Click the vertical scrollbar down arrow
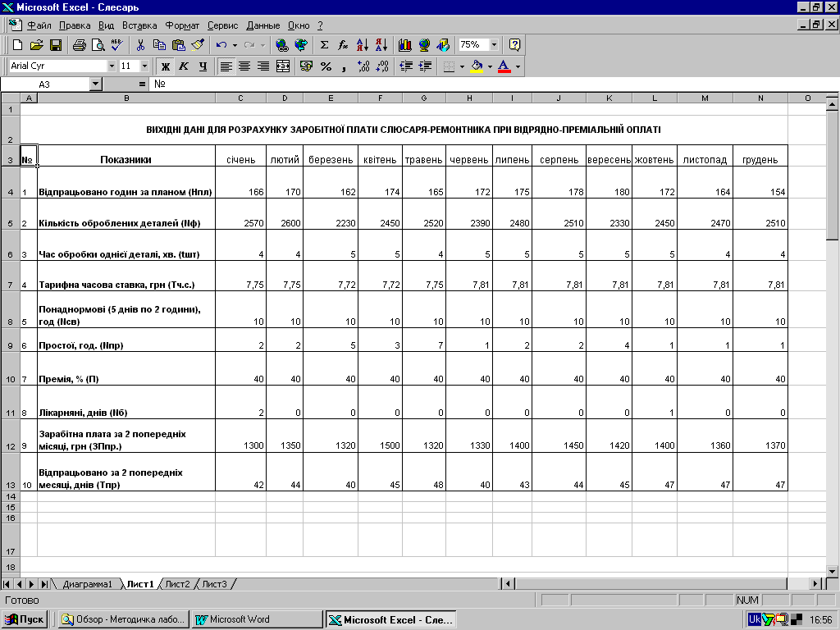The width and height of the screenshot is (840, 630). click(x=832, y=572)
